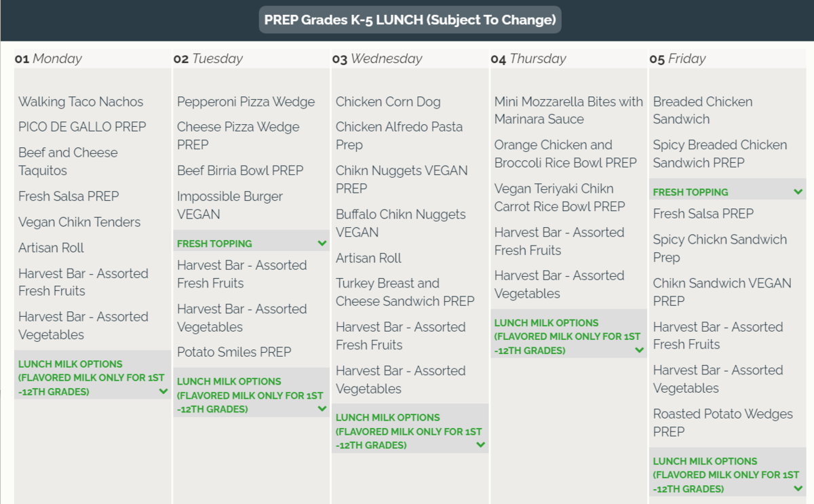Open Roasted Potato Wedges PREP item
The width and height of the screenshot is (814, 504).
722,422
